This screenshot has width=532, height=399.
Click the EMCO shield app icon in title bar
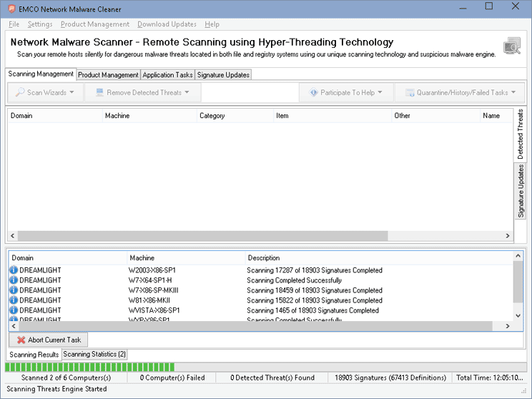click(x=11, y=9)
